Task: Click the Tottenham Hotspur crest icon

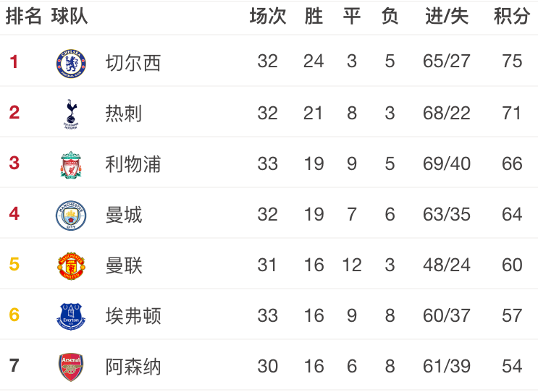Action: (x=71, y=114)
